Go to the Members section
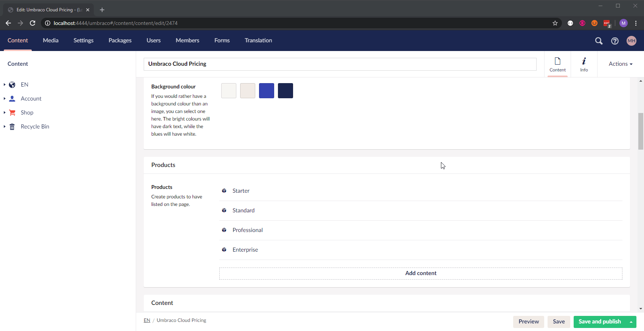 (187, 40)
